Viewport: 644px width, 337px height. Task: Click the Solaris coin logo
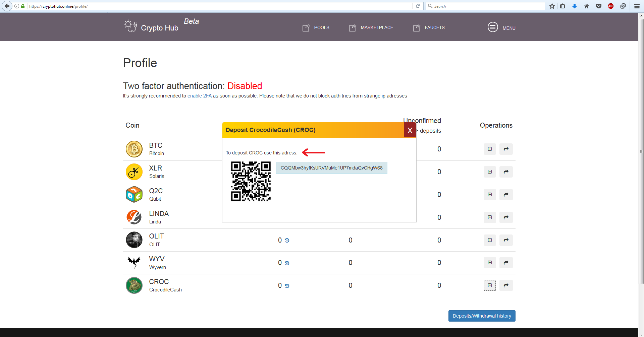pos(134,172)
